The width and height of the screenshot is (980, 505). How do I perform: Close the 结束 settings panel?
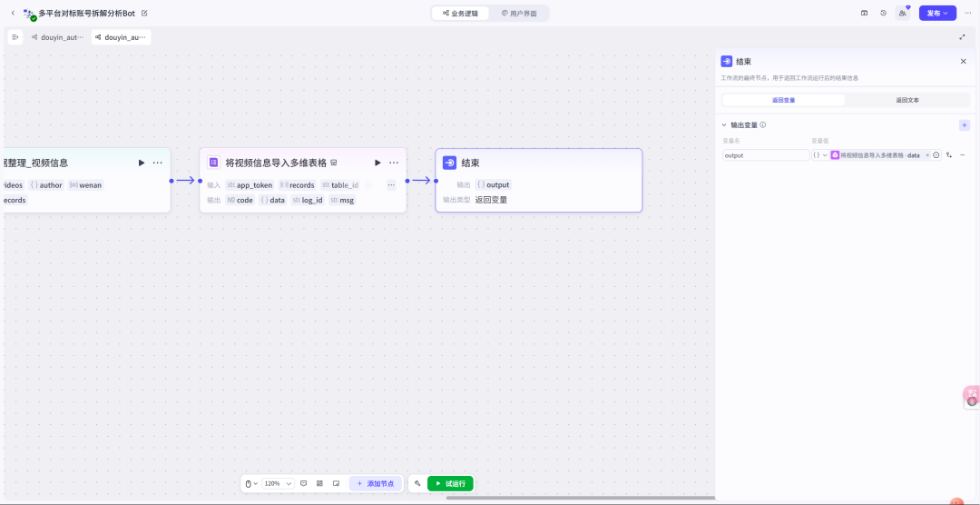(x=963, y=62)
